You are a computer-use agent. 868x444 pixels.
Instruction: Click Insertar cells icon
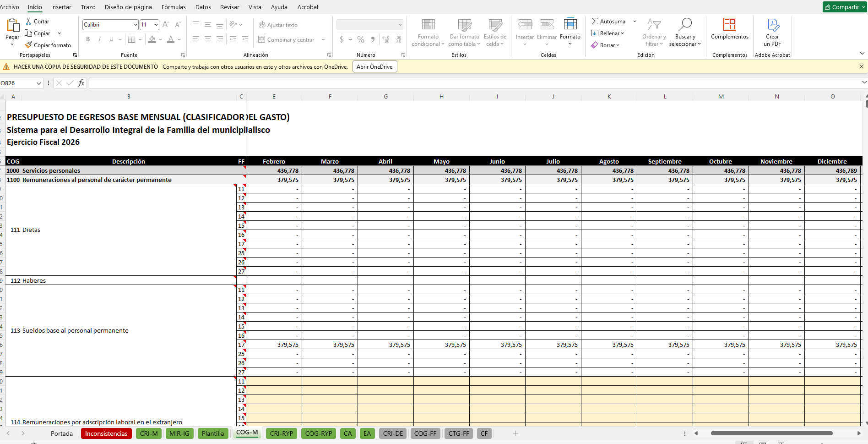pos(525,25)
